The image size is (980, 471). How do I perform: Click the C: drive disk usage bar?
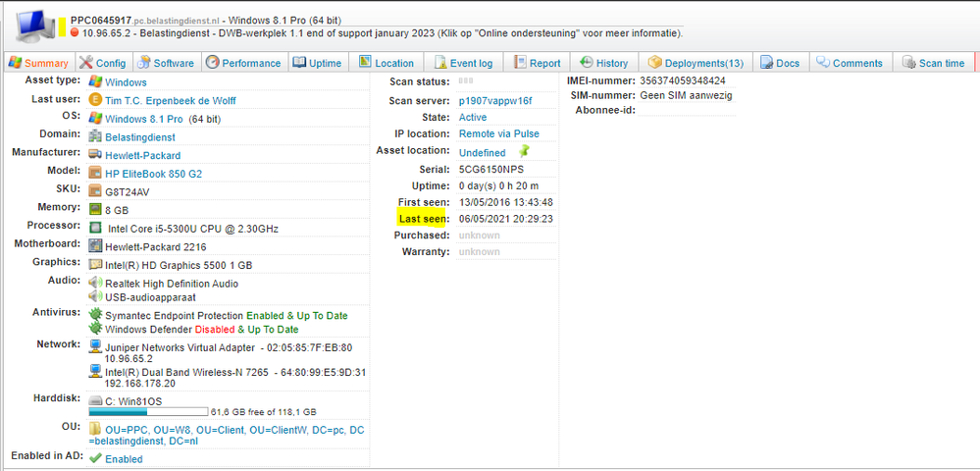[148, 412]
